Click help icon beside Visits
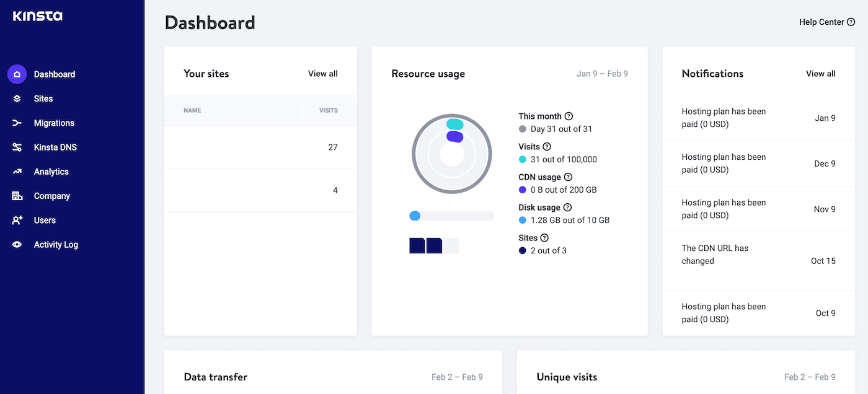The width and height of the screenshot is (868, 394). click(x=547, y=147)
